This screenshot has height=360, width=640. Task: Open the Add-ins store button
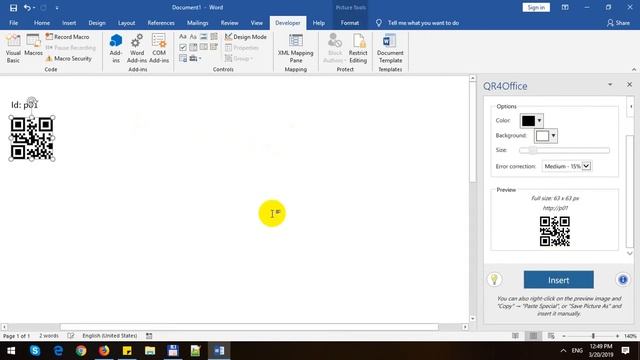click(x=116, y=48)
